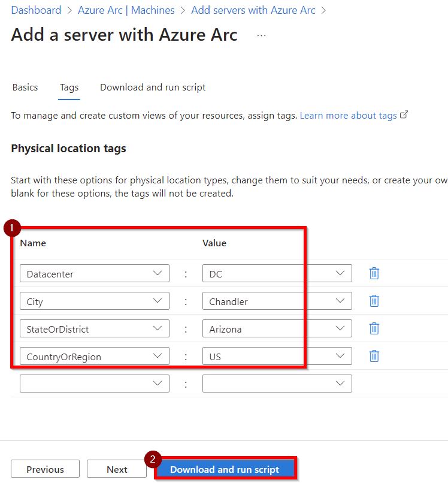Navigate to Dashboard breadcrumb
The image size is (448, 483).
tap(36, 10)
